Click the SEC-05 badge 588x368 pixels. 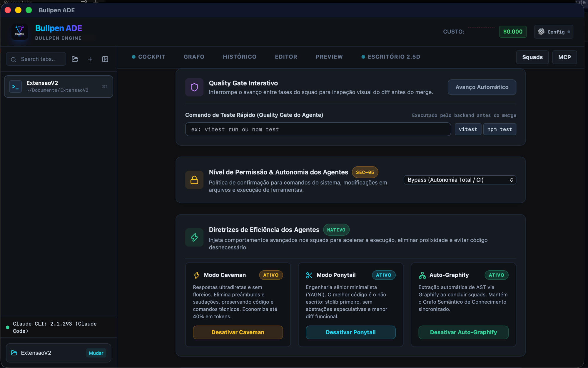click(x=365, y=172)
